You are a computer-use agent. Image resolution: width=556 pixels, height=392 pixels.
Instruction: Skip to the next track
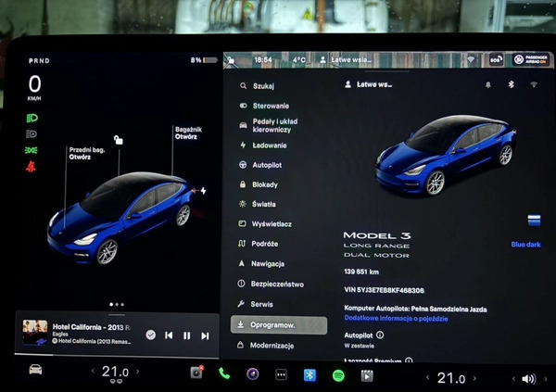pos(205,335)
